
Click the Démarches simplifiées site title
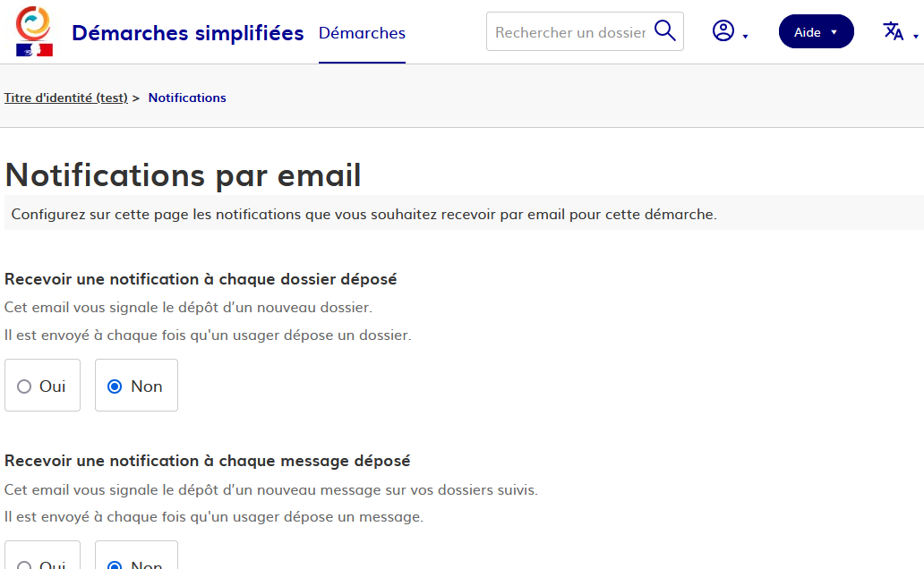click(188, 33)
